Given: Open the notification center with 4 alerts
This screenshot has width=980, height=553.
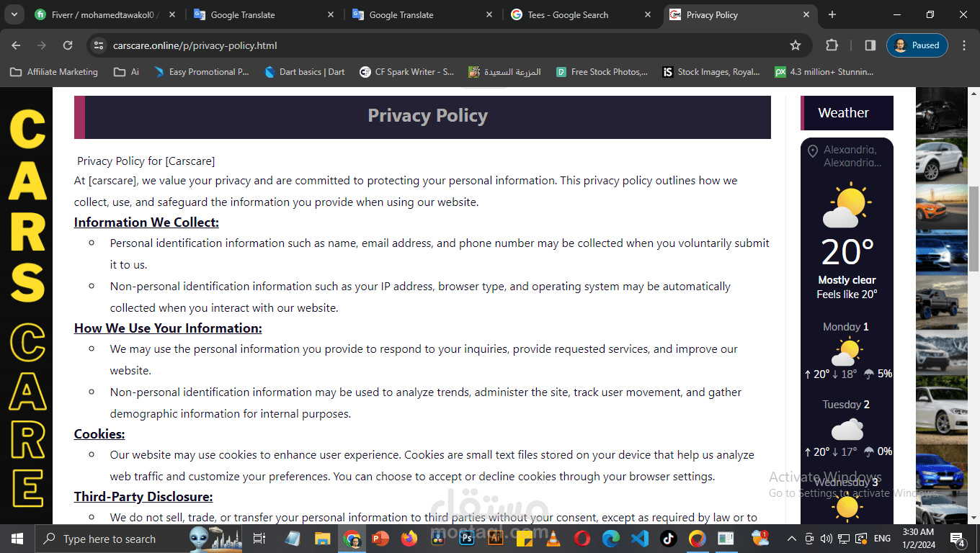Looking at the screenshot, I should (958, 539).
